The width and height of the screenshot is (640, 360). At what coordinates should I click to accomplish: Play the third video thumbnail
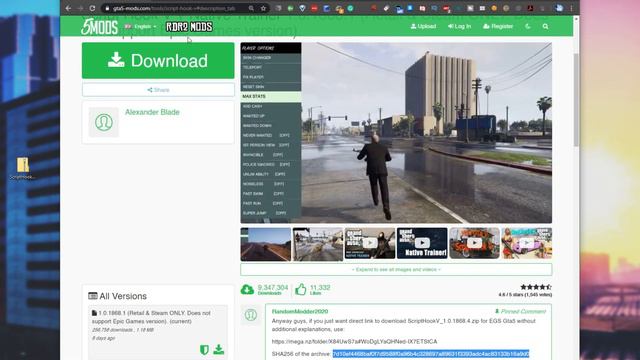click(370, 243)
